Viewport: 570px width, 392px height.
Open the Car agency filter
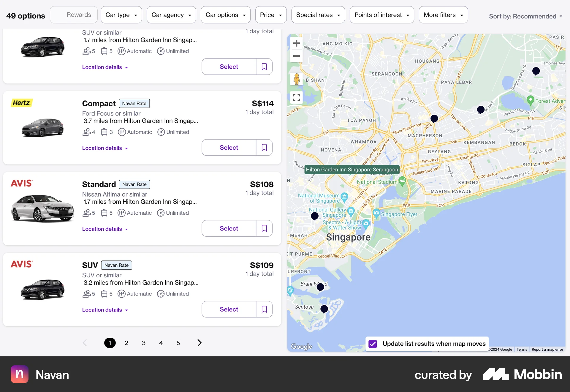point(171,15)
